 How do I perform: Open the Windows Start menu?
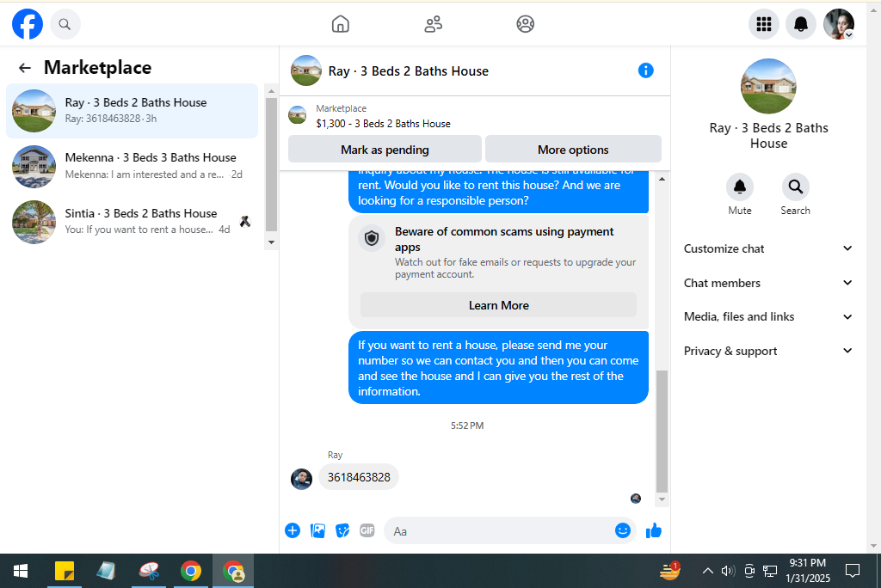click(x=21, y=571)
